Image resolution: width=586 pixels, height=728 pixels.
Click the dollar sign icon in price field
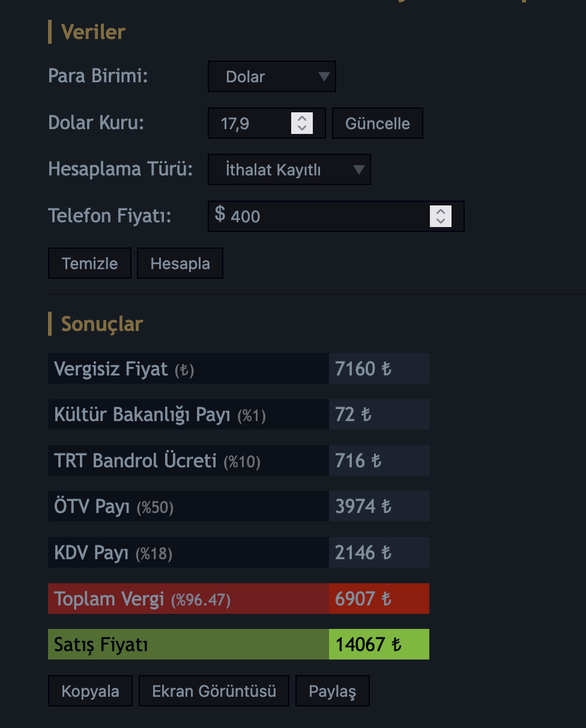[x=220, y=214]
